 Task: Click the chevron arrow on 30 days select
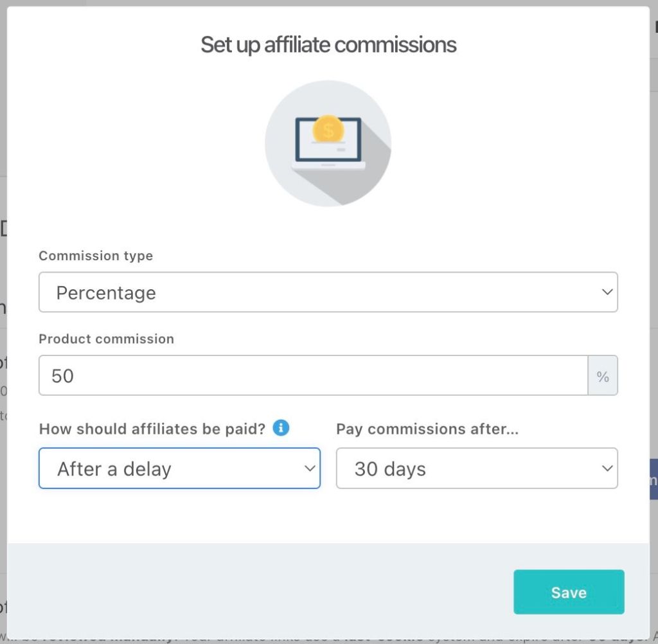click(x=607, y=469)
